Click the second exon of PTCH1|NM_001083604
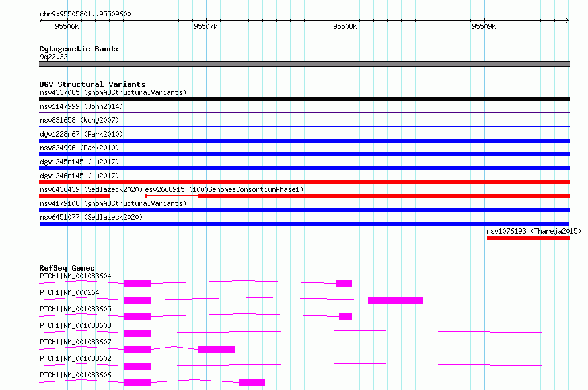Image resolution: width=588 pixels, height=390 pixels. coord(344,284)
